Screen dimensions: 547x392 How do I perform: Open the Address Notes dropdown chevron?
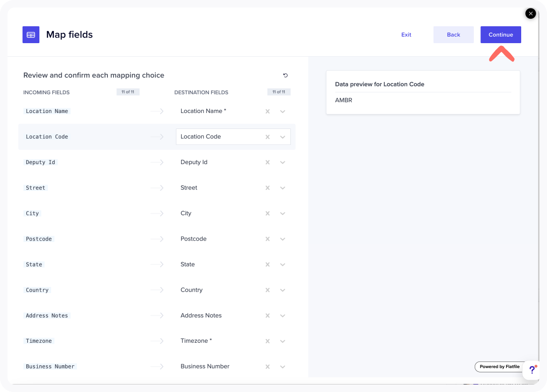coord(282,316)
